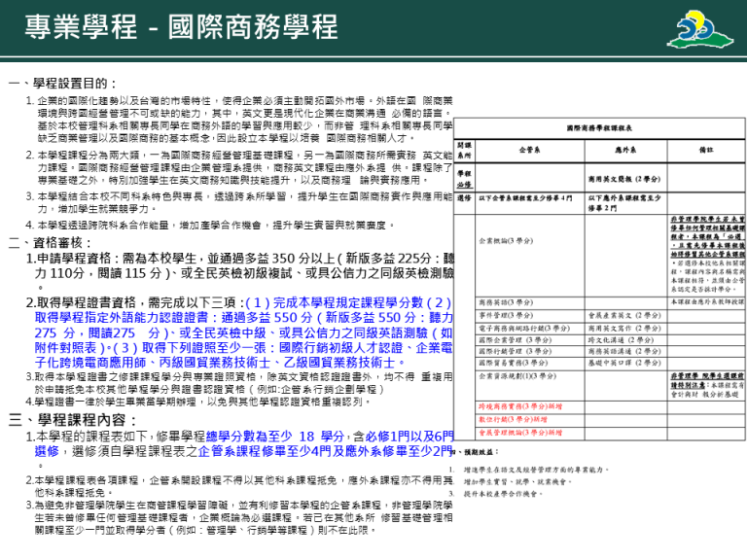Image resolution: width=747 pixels, height=560 pixels.
Task: Click the blue text 總學分數為至少 18 學分
Action: 286,437
